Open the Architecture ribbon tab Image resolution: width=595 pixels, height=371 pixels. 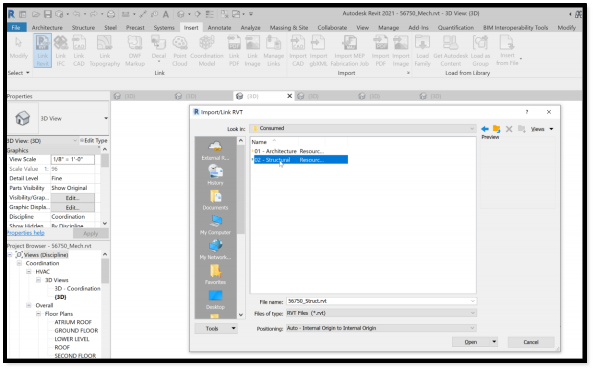pos(47,28)
